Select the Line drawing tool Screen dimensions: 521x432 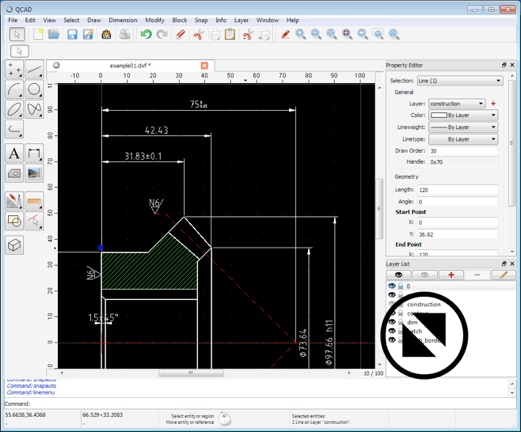[x=34, y=69]
